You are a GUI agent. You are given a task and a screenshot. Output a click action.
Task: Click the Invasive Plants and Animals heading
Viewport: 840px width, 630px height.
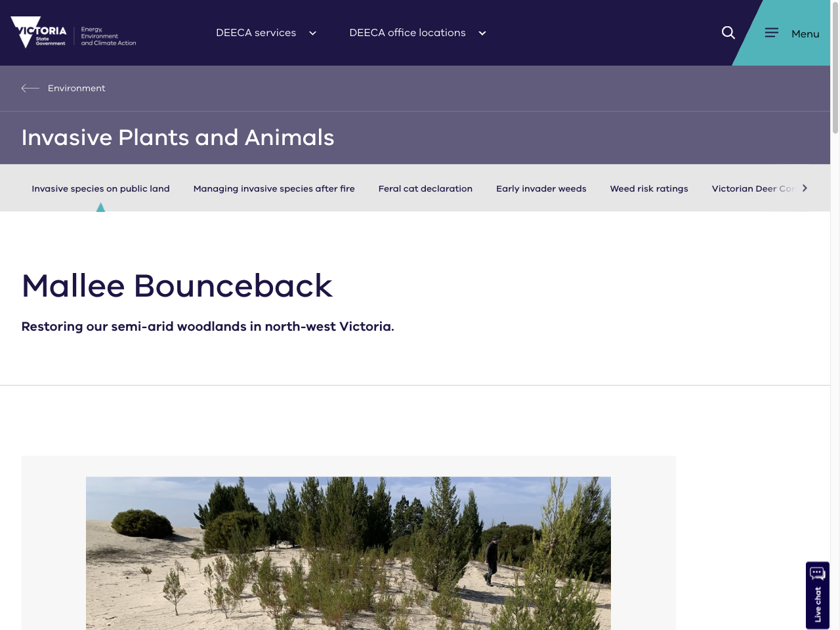tap(177, 138)
